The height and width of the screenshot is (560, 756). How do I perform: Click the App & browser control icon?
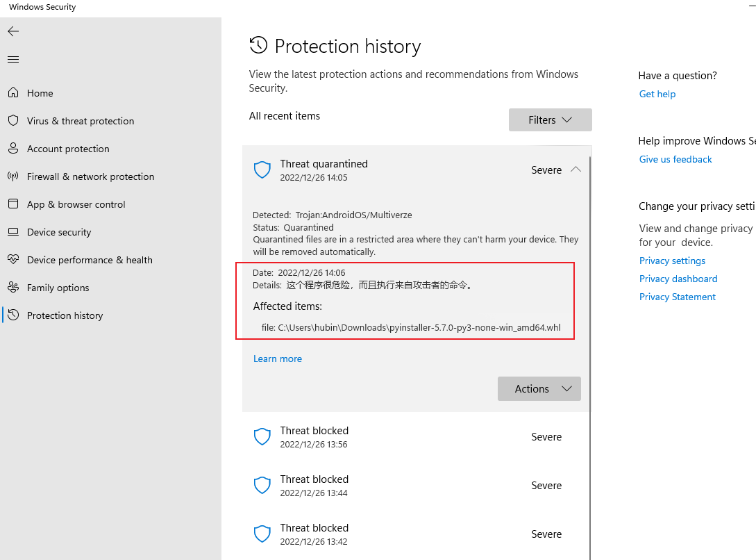pos(13,204)
